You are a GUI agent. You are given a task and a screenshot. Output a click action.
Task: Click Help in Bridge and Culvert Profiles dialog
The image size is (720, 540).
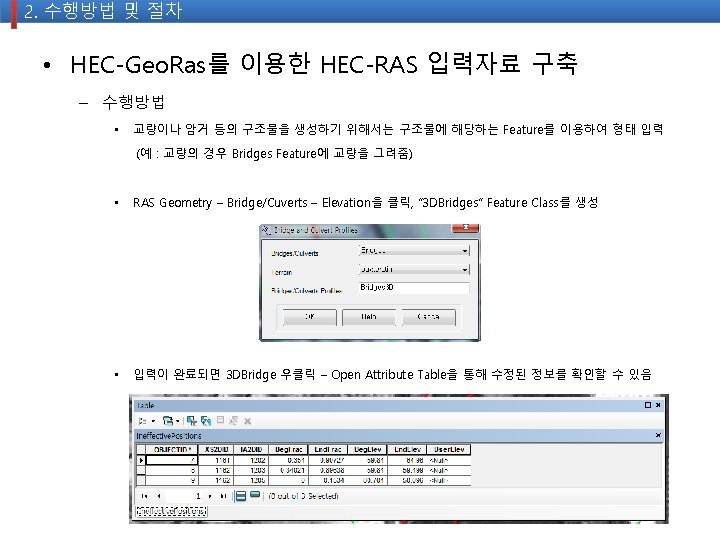point(369,317)
